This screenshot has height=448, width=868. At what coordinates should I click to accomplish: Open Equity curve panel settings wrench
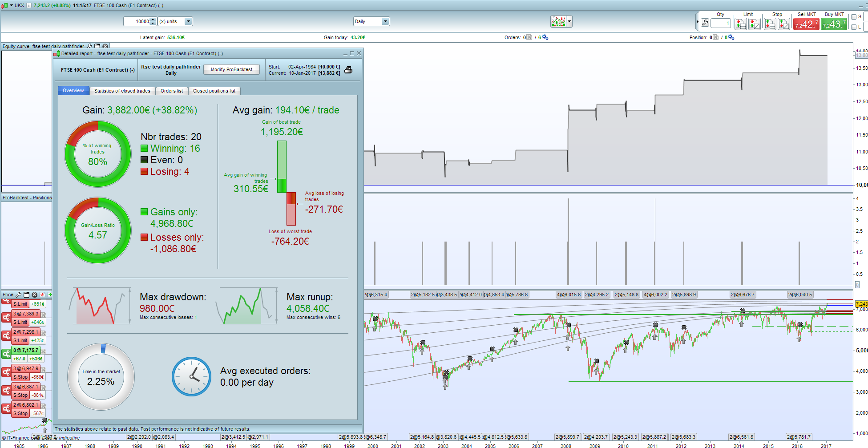[90, 46]
